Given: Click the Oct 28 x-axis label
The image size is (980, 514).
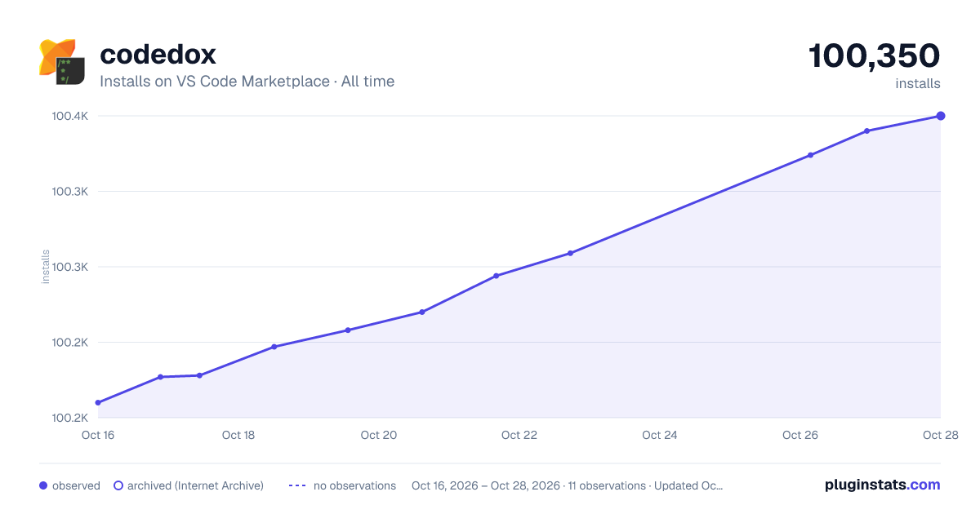Looking at the screenshot, I should pyautogui.click(x=940, y=435).
